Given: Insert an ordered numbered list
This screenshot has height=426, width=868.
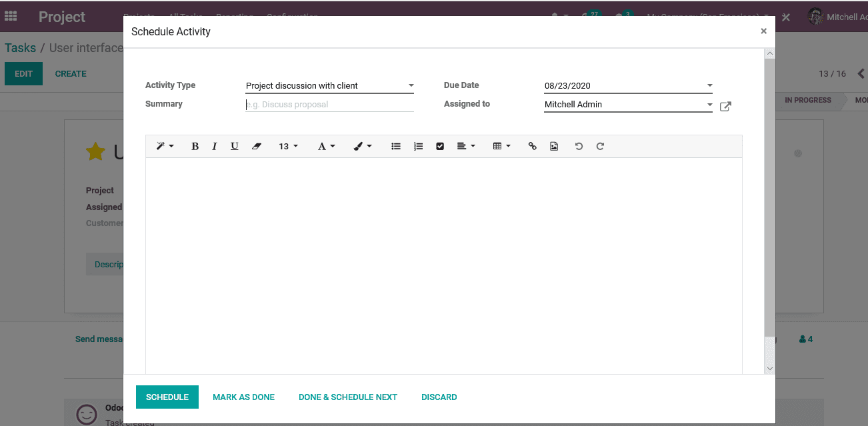Looking at the screenshot, I should [418, 146].
